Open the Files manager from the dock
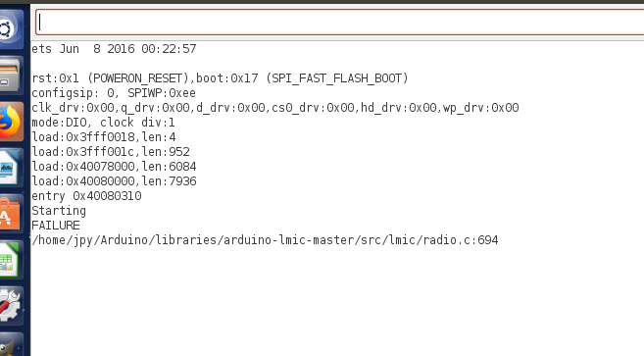The height and width of the screenshot is (356, 644). coord(9,76)
